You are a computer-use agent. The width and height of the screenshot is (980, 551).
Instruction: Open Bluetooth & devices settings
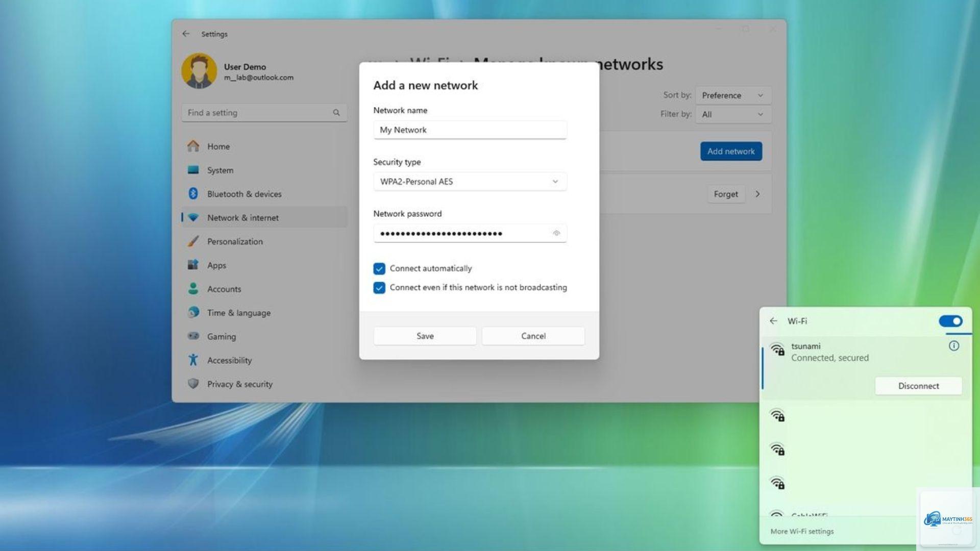[264, 194]
